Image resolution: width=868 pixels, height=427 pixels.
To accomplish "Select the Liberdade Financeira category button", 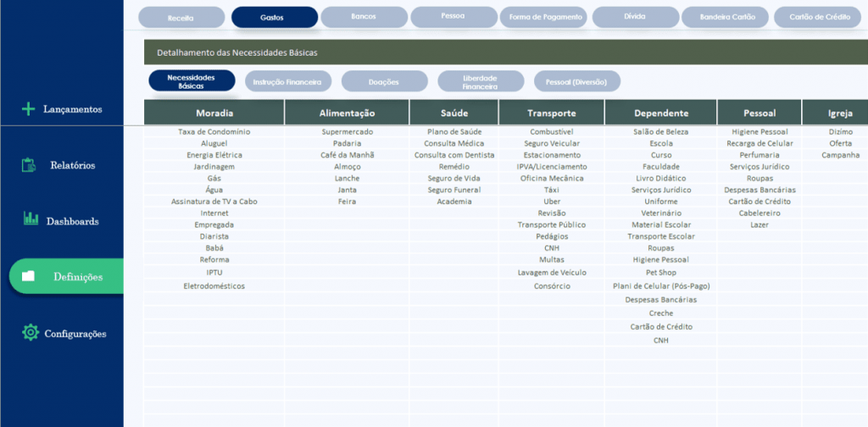I will tap(481, 81).
